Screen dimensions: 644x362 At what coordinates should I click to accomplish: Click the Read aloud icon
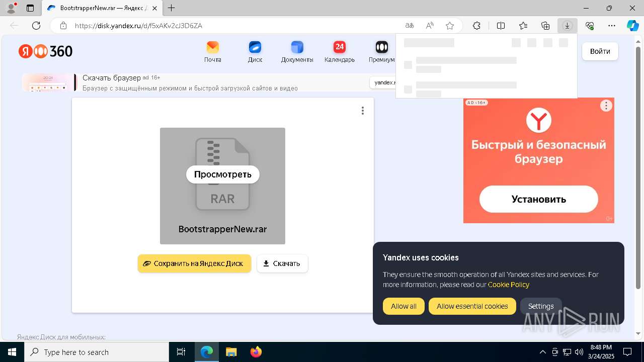click(x=430, y=26)
